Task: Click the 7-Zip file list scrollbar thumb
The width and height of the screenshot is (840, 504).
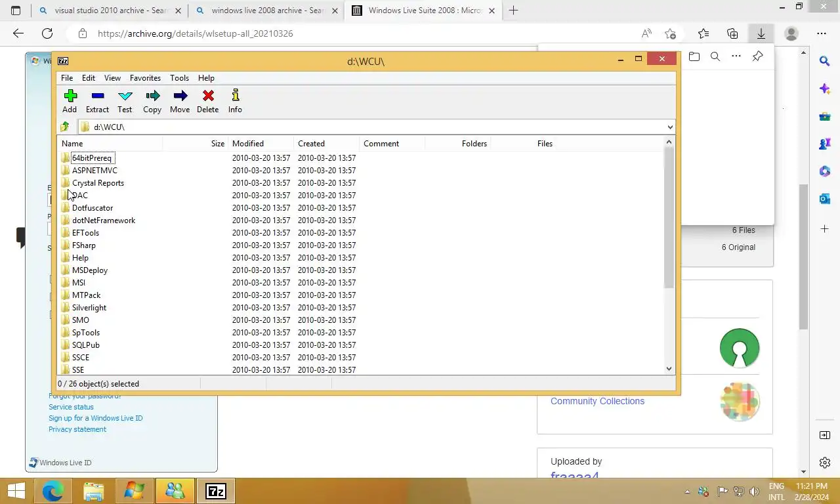Action: [x=669, y=217]
